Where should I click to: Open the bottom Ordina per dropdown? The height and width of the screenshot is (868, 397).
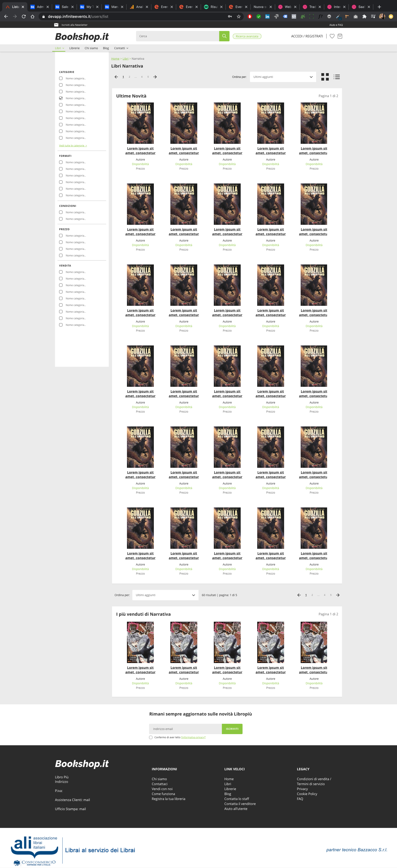coord(165,595)
